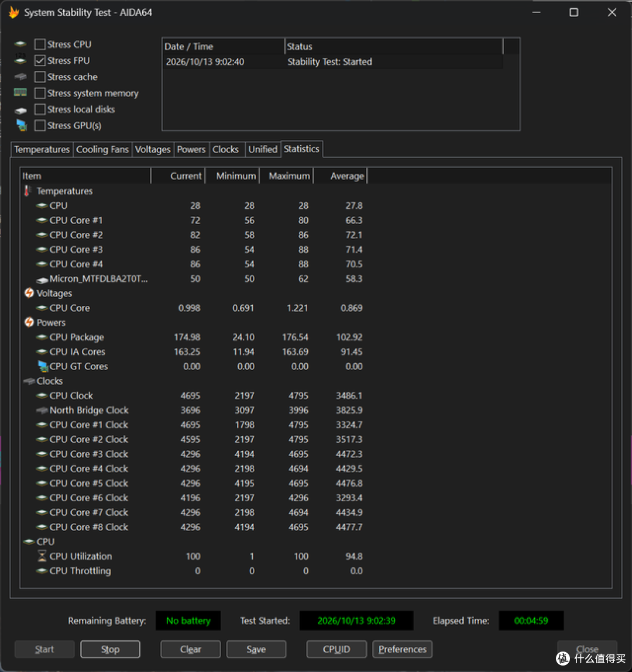This screenshot has width=632, height=672.
Task: Select the CPU IA Cores row
Action: click(193, 352)
